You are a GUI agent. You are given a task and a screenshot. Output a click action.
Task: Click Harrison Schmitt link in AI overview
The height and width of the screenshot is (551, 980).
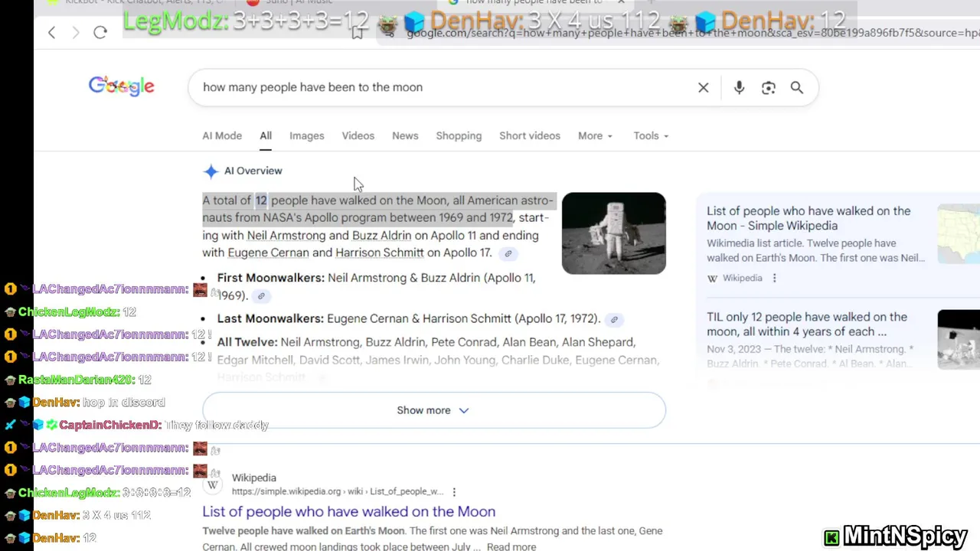(380, 253)
